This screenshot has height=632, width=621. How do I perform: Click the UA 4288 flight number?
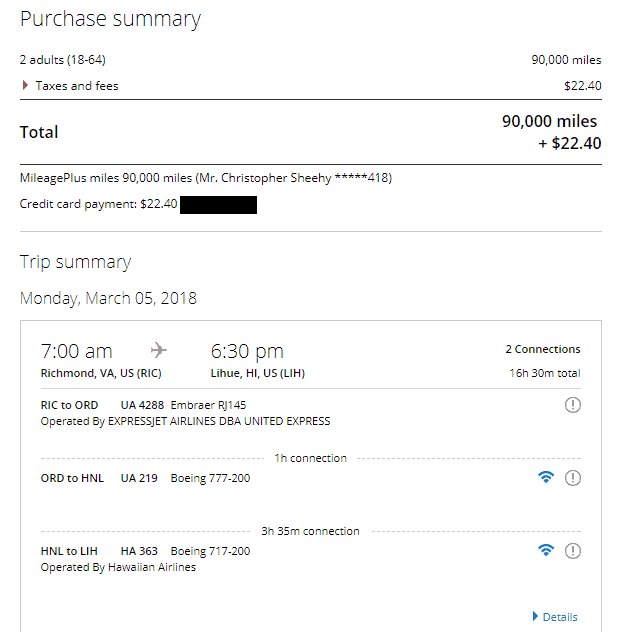[x=142, y=405]
